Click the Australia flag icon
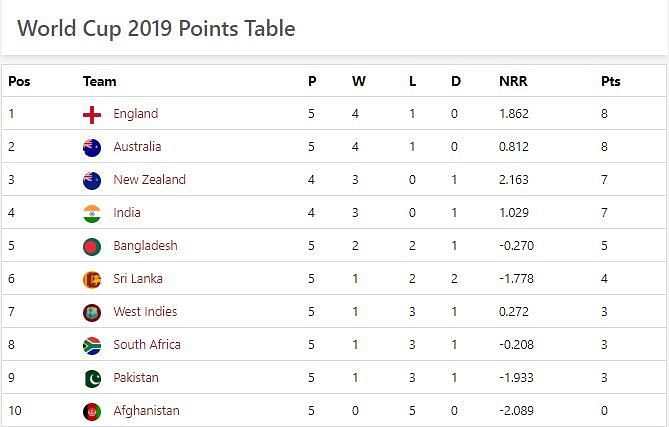 click(92, 148)
